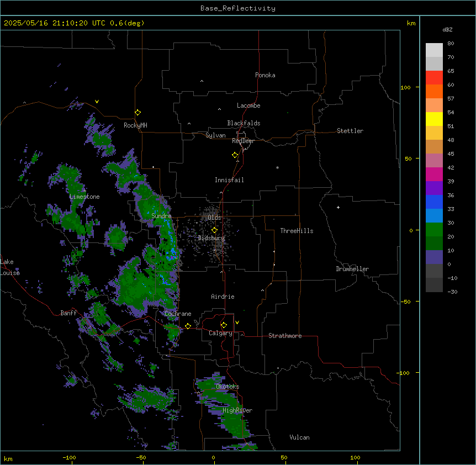The height and width of the screenshot is (465, 476).
Task: Select the Stettler city label
Action: click(350, 131)
